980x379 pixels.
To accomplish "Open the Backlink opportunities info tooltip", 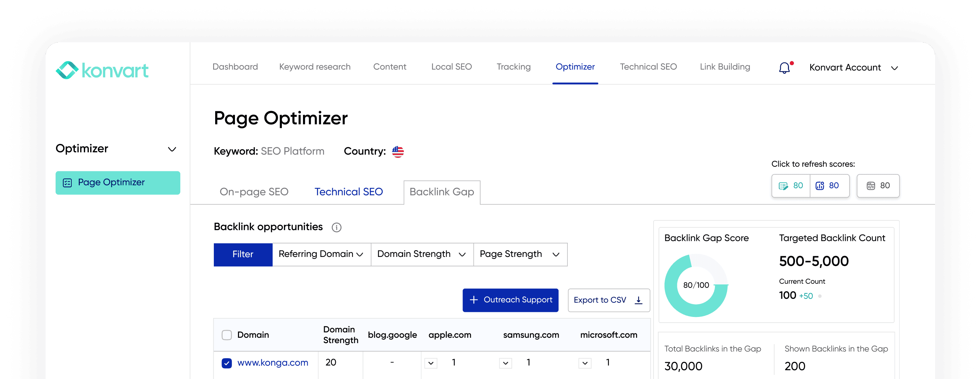I will [x=336, y=227].
